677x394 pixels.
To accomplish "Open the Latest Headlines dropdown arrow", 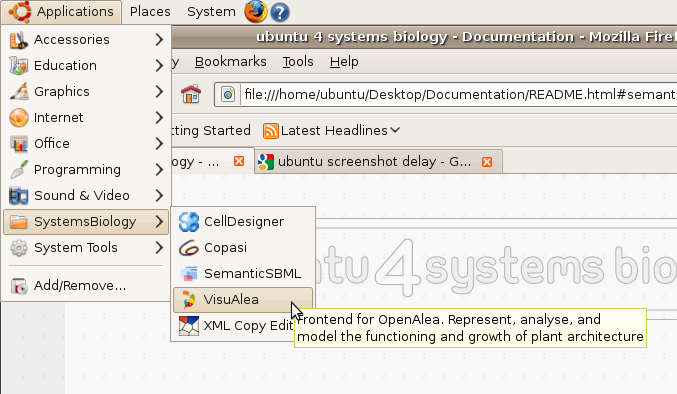I will pos(395,130).
